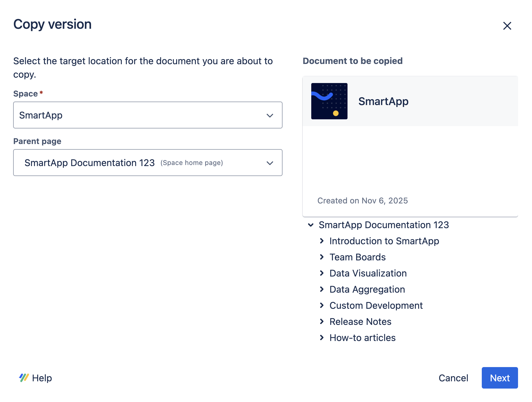Select the Release Notes page label

(x=360, y=322)
